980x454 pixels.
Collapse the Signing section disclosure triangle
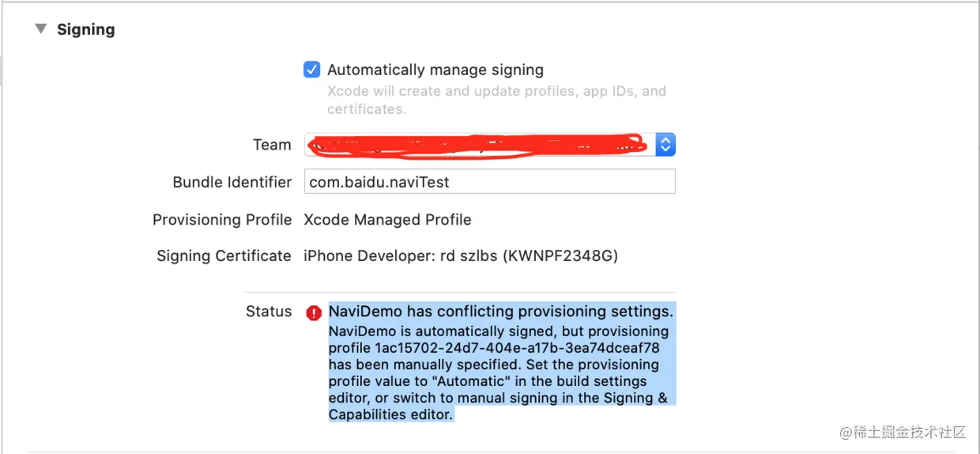click(x=40, y=29)
